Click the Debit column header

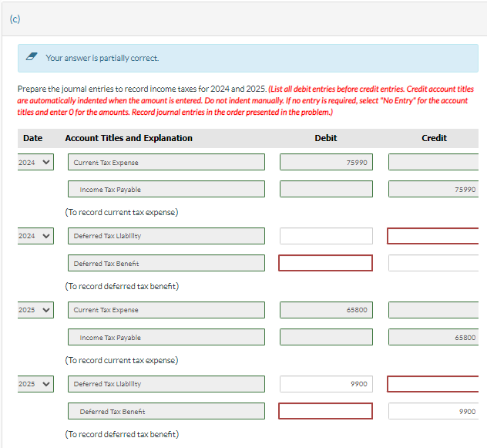pos(325,138)
